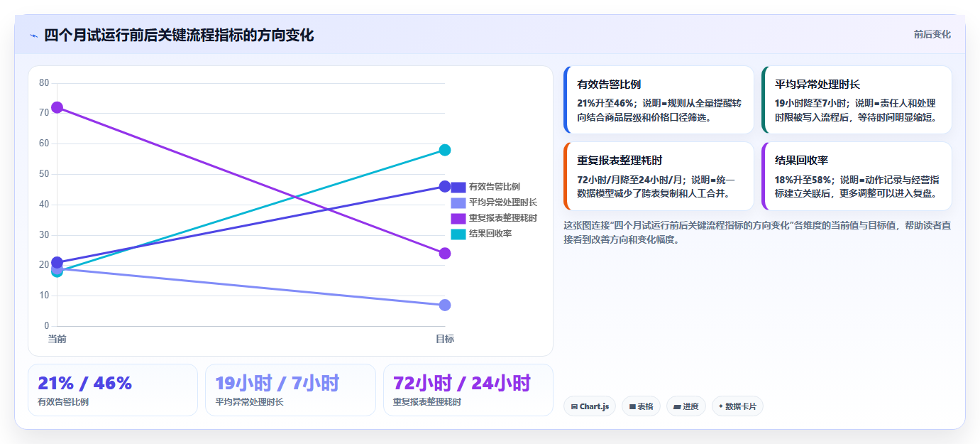Click the light blue target point at 7

pos(445,305)
